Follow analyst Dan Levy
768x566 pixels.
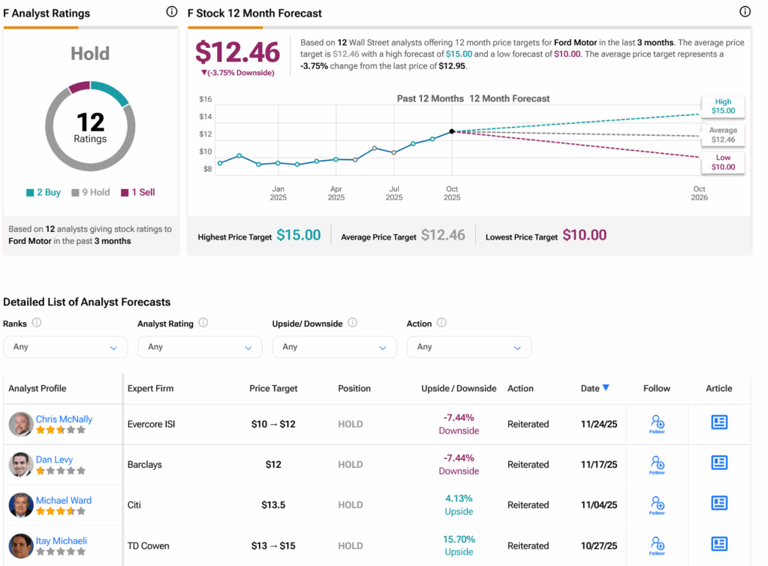(x=657, y=464)
